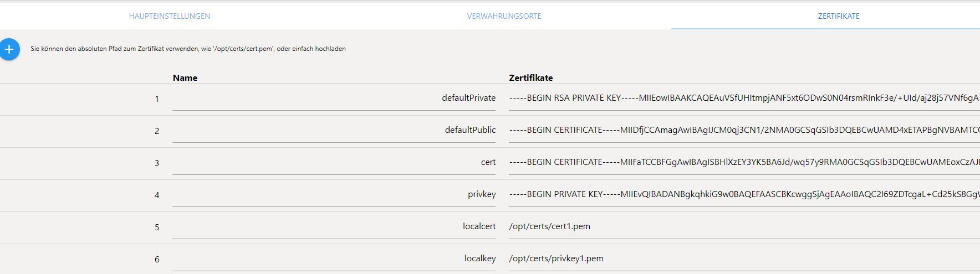Select the privkey name field
980x274 pixels.
[334, 195]
